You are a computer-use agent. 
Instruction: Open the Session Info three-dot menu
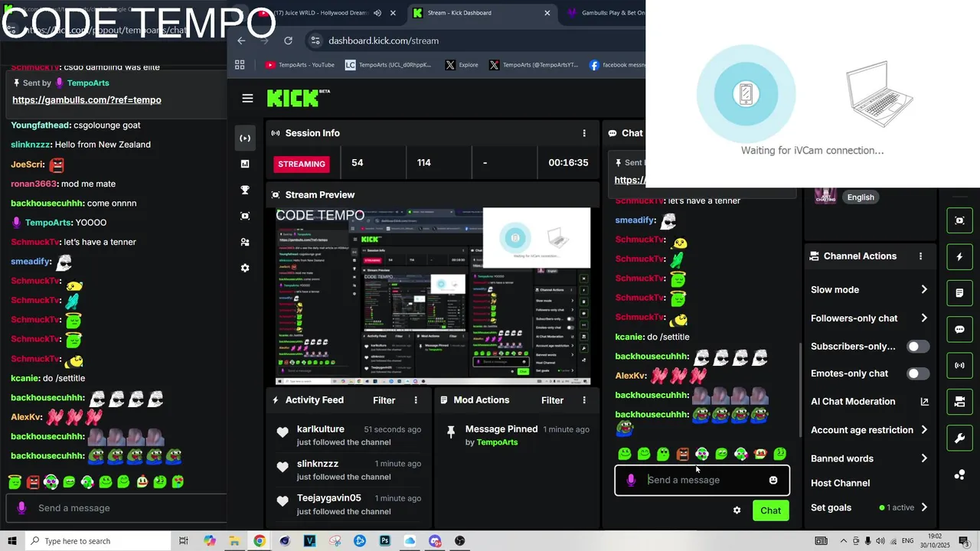tap(584, 133)
